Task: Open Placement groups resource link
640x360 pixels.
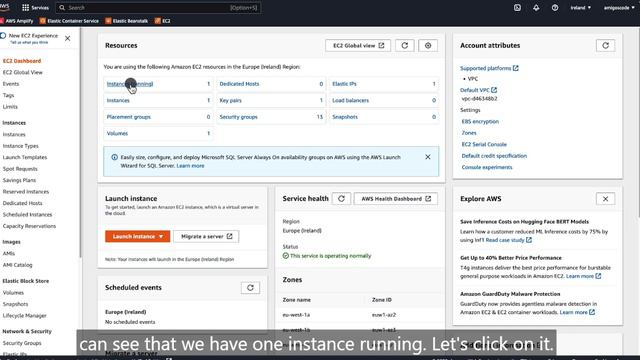Action: tap(129, 117)
